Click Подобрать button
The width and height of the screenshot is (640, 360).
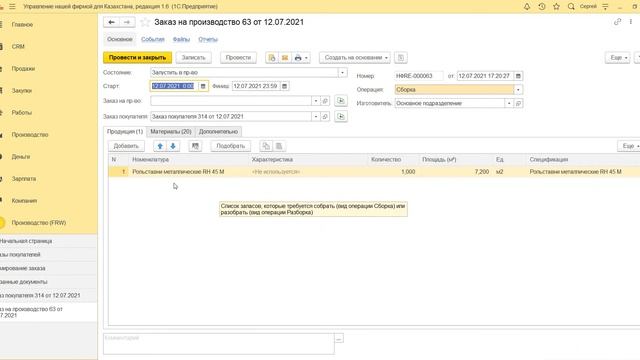[231, 146]
